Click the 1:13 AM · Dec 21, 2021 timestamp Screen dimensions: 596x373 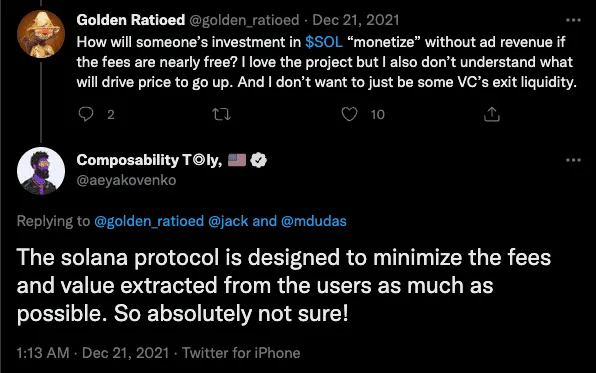[x=93, y=353]
